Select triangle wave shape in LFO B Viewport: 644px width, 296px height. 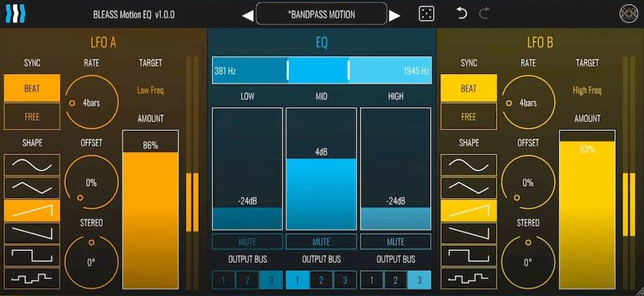[x=469, y=187]
